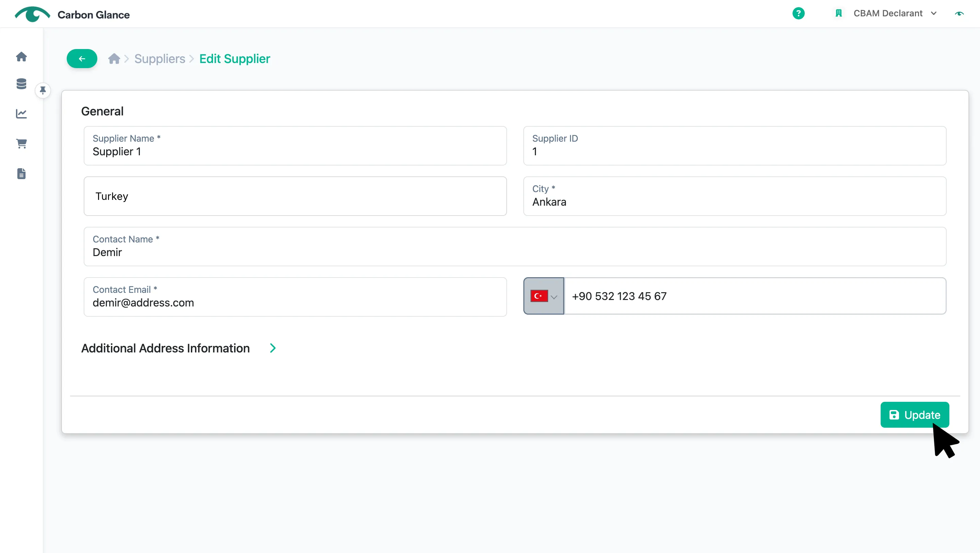Click the green help question mark icon
The image size is (980, 553).
coord(798,14)
